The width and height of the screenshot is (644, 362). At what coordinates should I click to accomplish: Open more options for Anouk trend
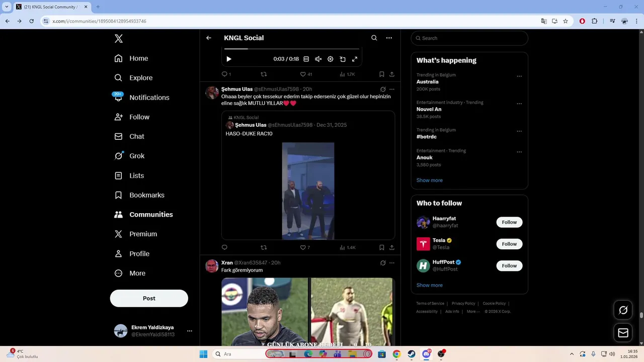click(x=519, y=152)
